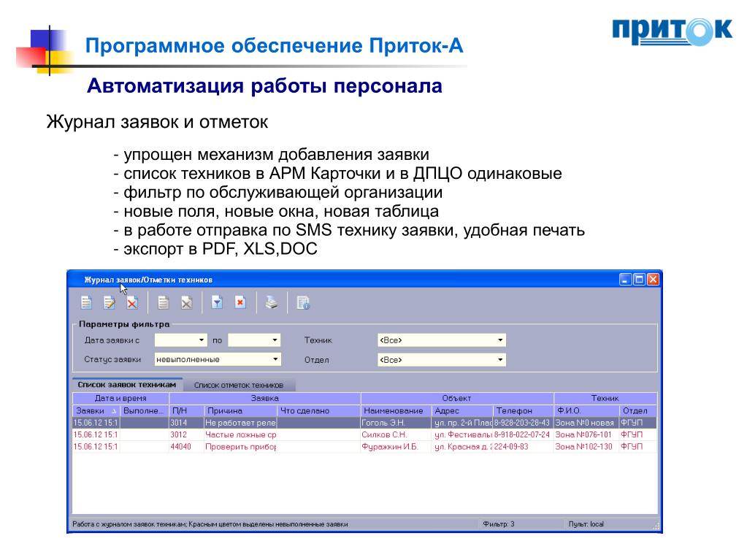Click the add new request document icon
747x560 pixels.
click(86, 302)
